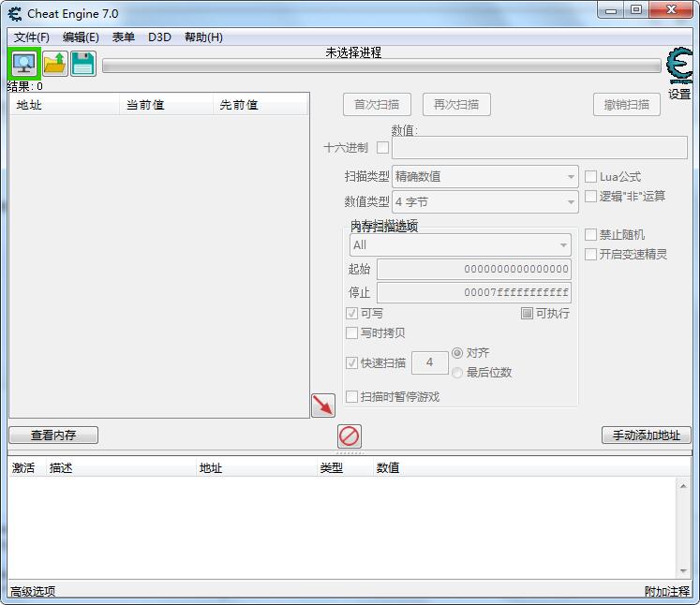Click the 撤销扫描 undo scan button

[626, 104]
